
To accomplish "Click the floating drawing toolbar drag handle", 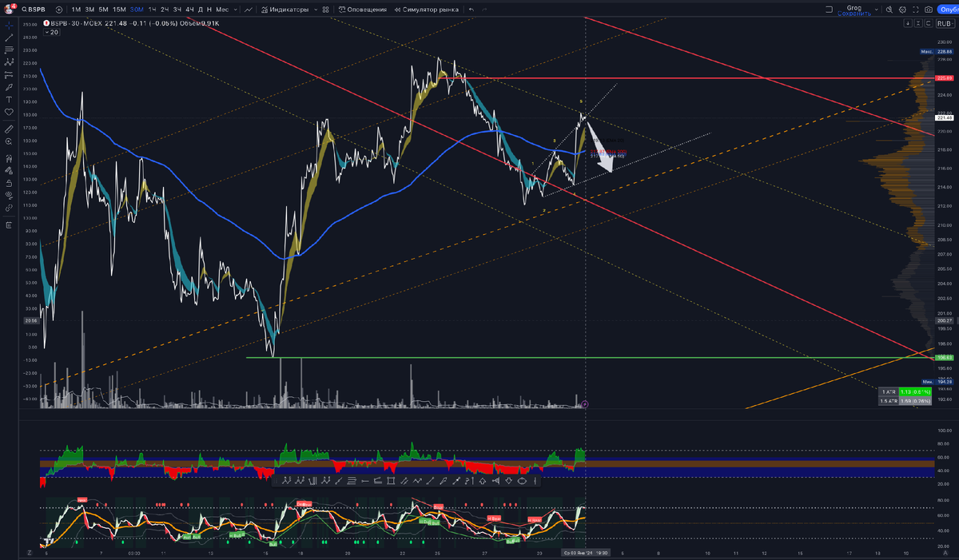I will pos(276,481).
